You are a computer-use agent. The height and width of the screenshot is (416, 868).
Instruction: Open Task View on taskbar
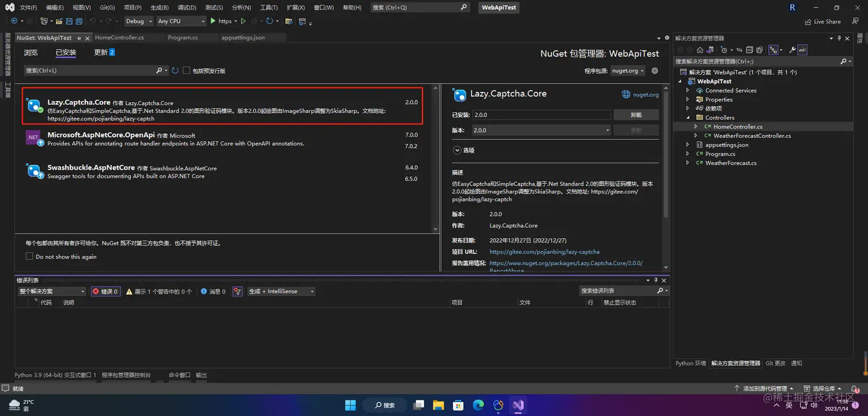418,405
